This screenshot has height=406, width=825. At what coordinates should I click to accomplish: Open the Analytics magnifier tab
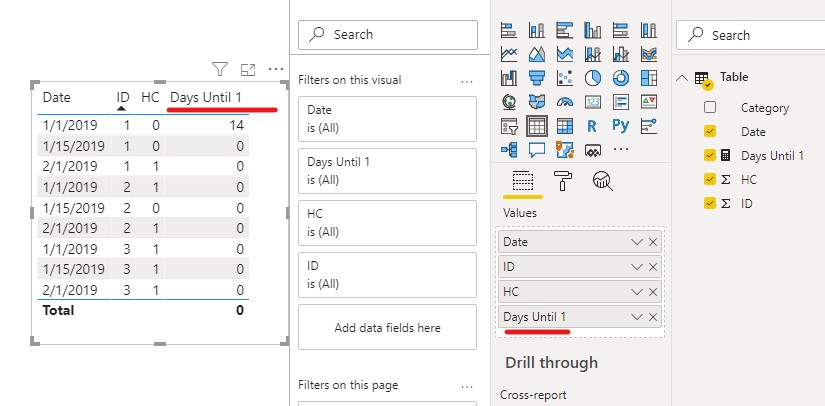(x=602, y=181)
